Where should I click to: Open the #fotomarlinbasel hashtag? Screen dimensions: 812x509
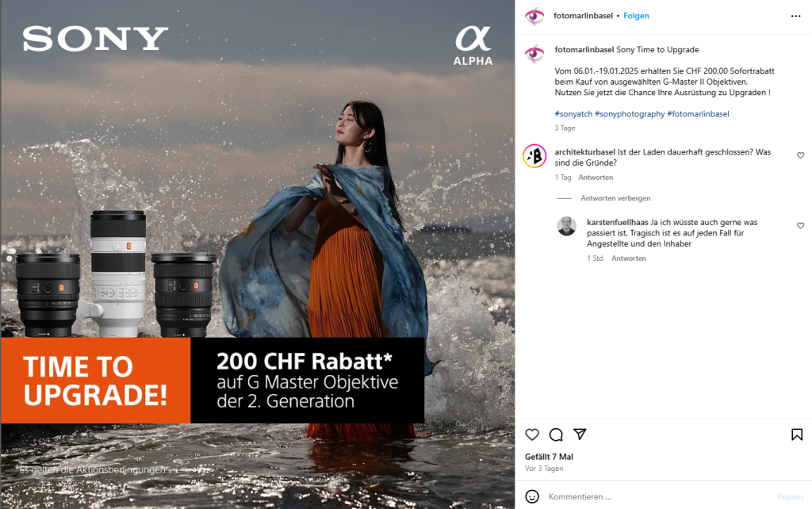[698, 114]
